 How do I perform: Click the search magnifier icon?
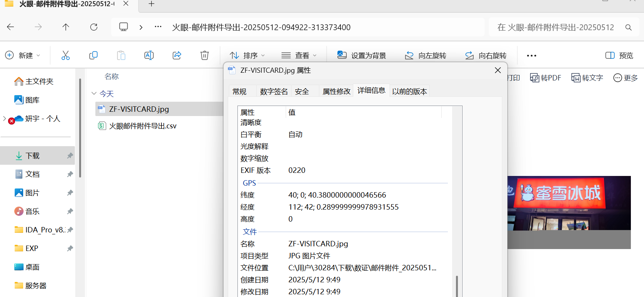pos(629,27)
